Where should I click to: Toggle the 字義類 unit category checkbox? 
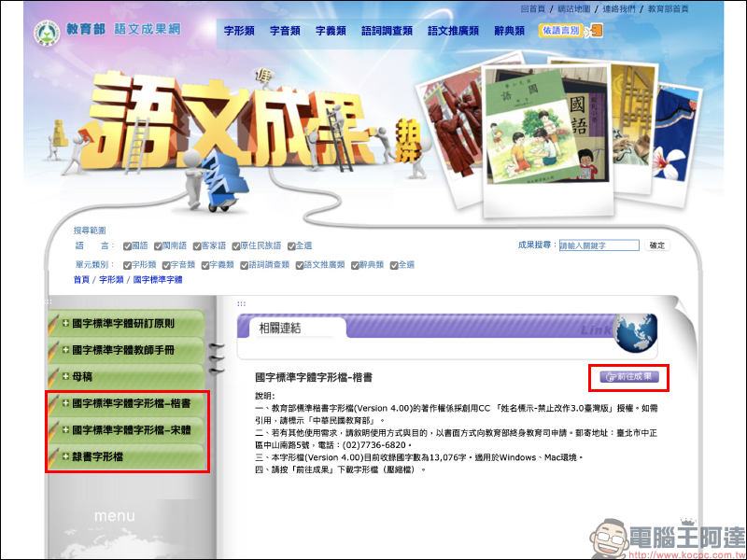tap(205, 265)
